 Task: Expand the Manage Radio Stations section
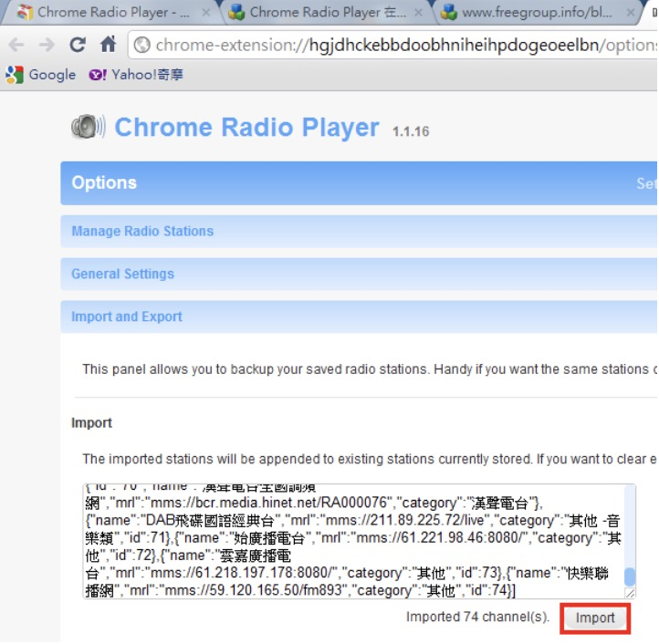[x=359, y=231]
